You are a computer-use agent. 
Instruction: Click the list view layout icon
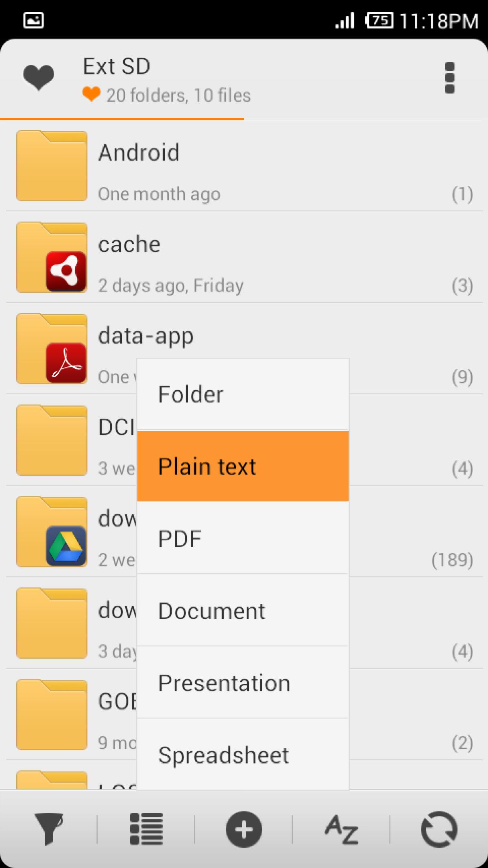pyautogui.click(x=146, y=829)
